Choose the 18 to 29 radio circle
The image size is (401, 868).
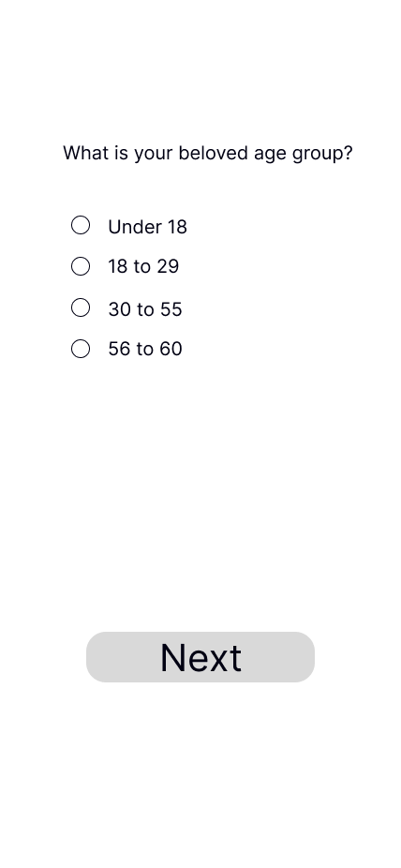(81, 266)
